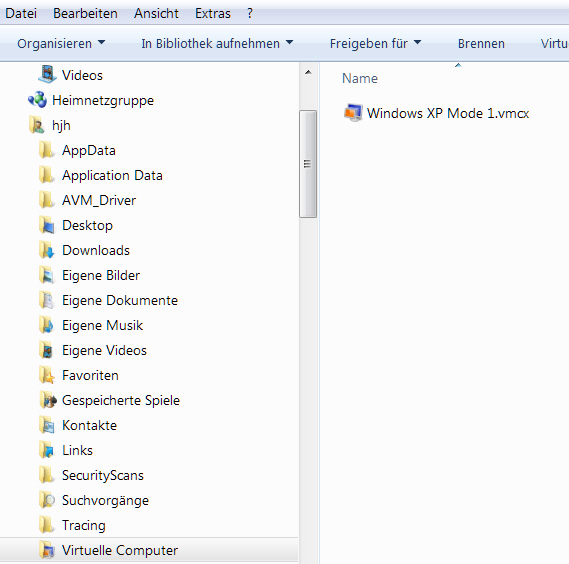Click the Links folder icon
Viewport: 569px width, 564px height.
tap(46, 450)
